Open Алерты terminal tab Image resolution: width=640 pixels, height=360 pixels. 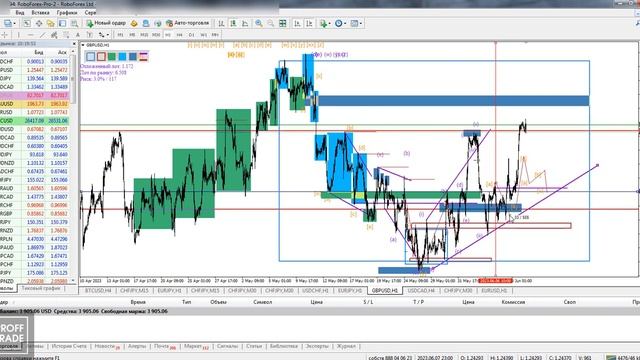click(x=137, y=346)
